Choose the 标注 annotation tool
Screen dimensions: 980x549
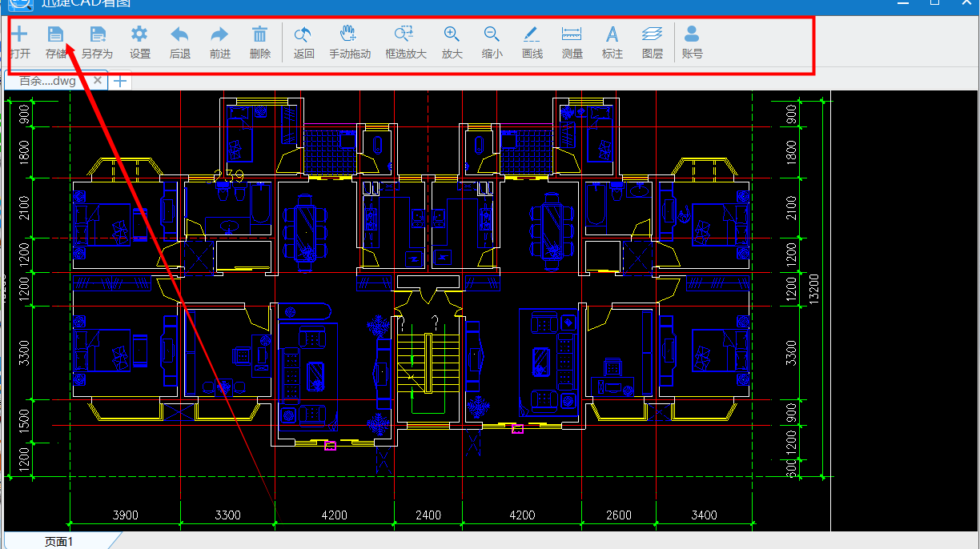[x=612, y=42]
